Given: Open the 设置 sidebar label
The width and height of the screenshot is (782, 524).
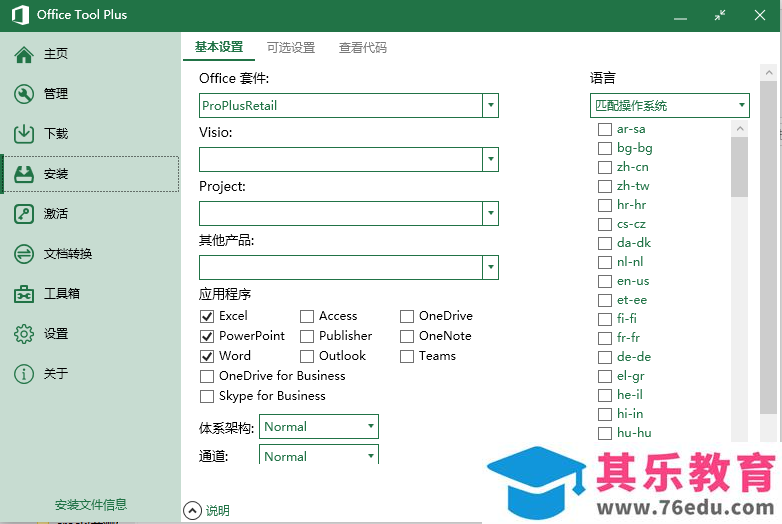Looking at the screenshot, I should [x=56, y=334].
